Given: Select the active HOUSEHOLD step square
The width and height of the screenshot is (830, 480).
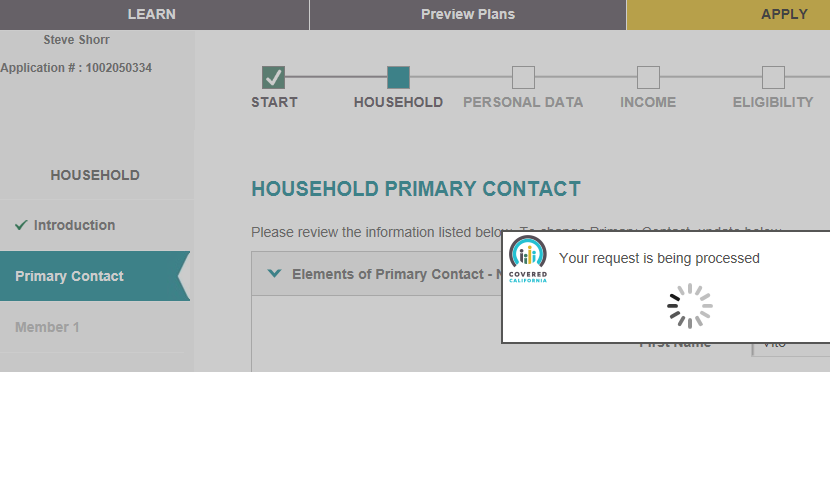Looking at the screenshot, I should (x=399, y=77).
